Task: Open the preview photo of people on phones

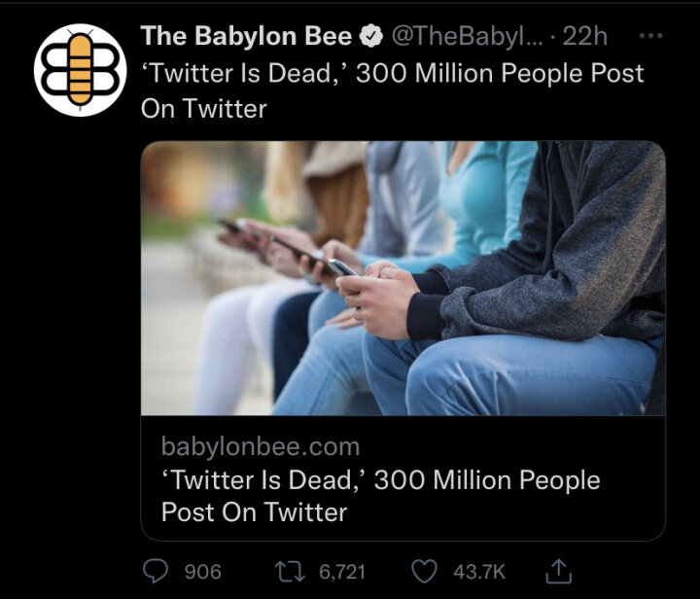Action: coord(402,278)
